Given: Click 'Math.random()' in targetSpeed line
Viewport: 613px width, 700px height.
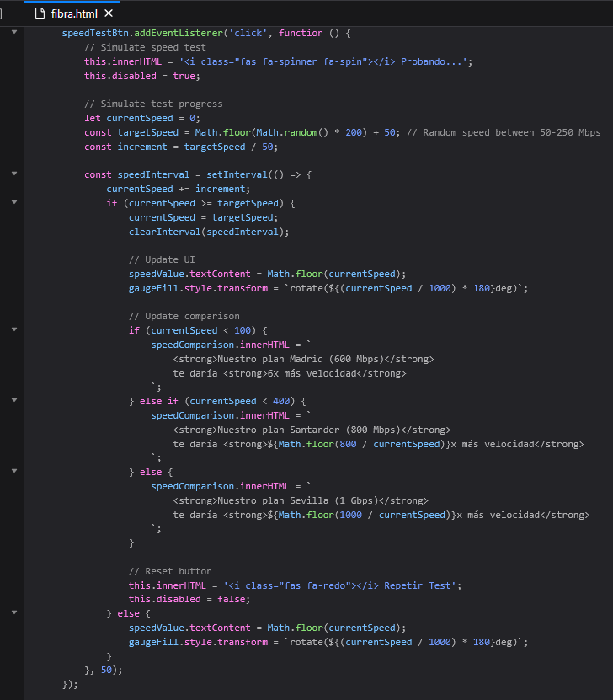Looking at the screenshot, I should (x=292, y=132).
